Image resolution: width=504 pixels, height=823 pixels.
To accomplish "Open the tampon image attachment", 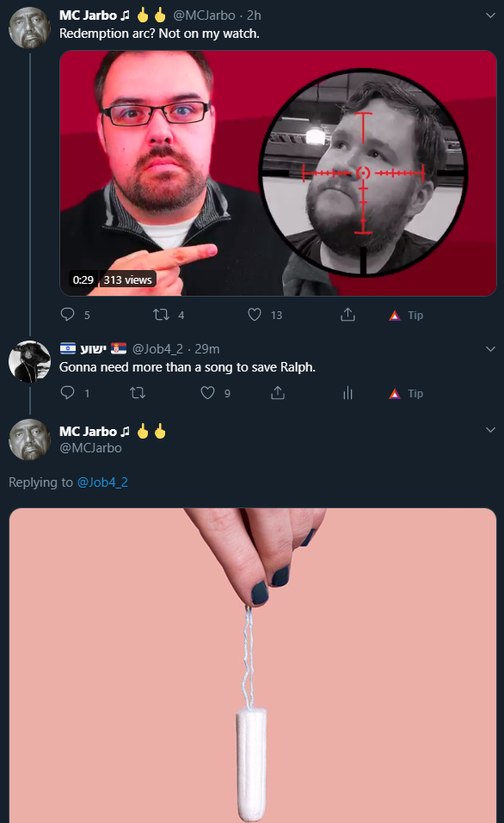I will [253, 665].
